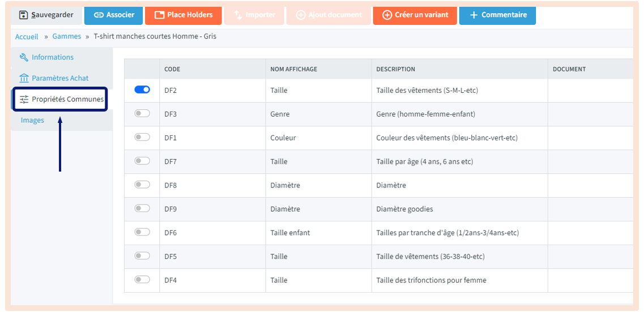Disable the DF2 Taille toggle
The height and width of the screenshot is (312, 644).
click(x=142, y=89)
